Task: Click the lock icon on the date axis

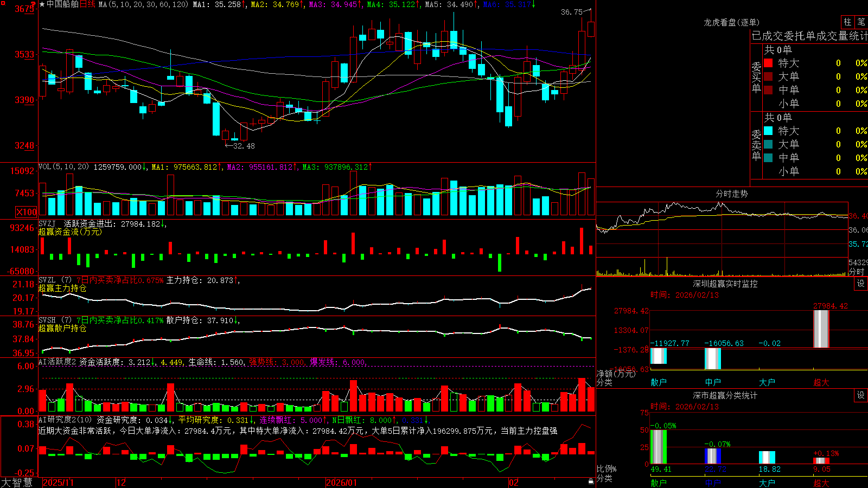Action: pos(591,481)
